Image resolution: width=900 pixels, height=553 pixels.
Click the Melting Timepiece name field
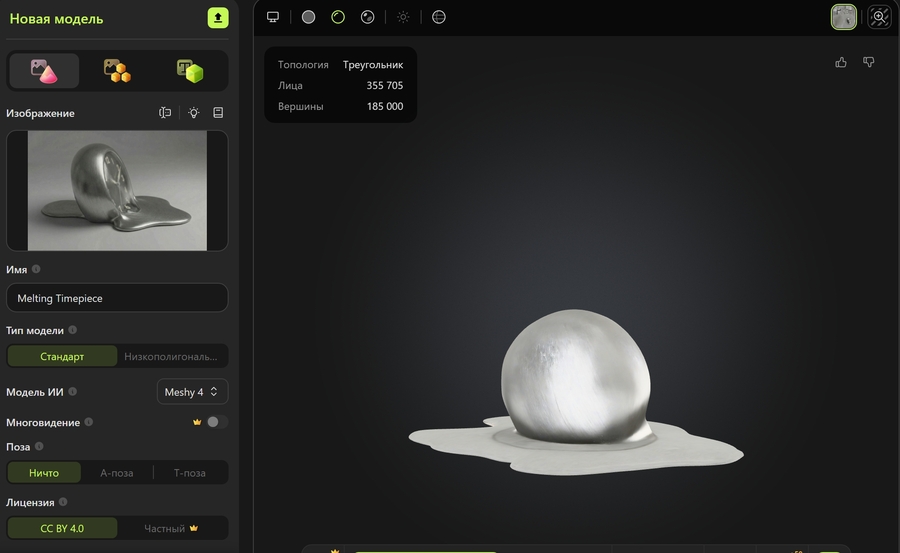click(117, 298)
